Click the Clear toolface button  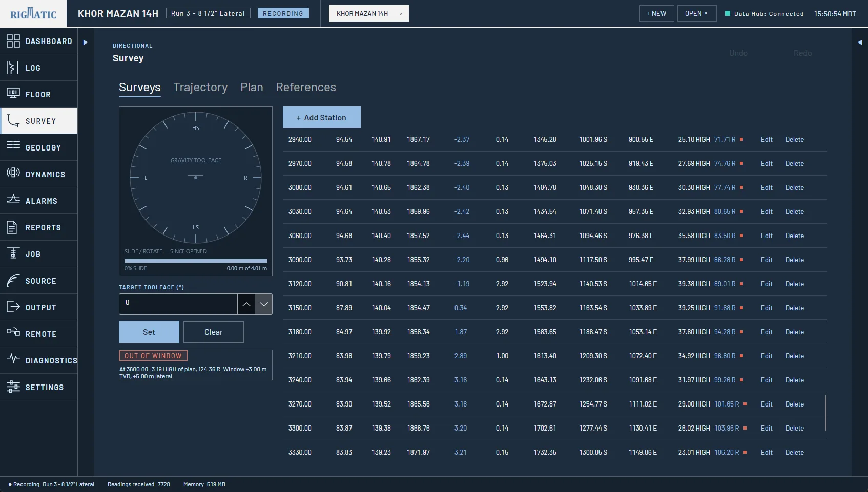pos(214,332)
